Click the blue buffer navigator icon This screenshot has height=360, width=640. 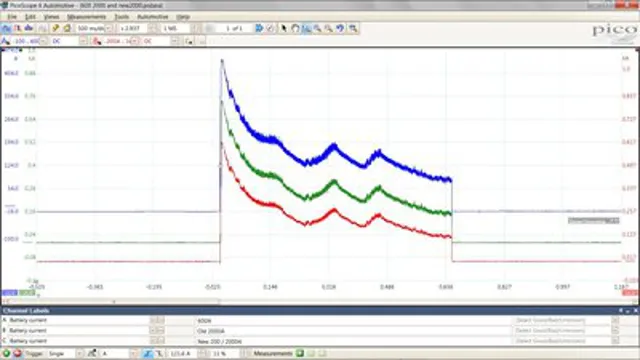(x=259, y=28)
